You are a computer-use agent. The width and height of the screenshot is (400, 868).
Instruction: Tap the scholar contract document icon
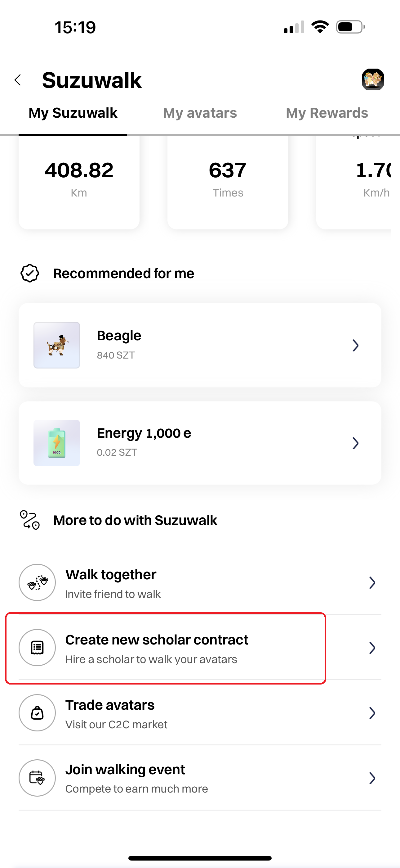pos(37,647)
